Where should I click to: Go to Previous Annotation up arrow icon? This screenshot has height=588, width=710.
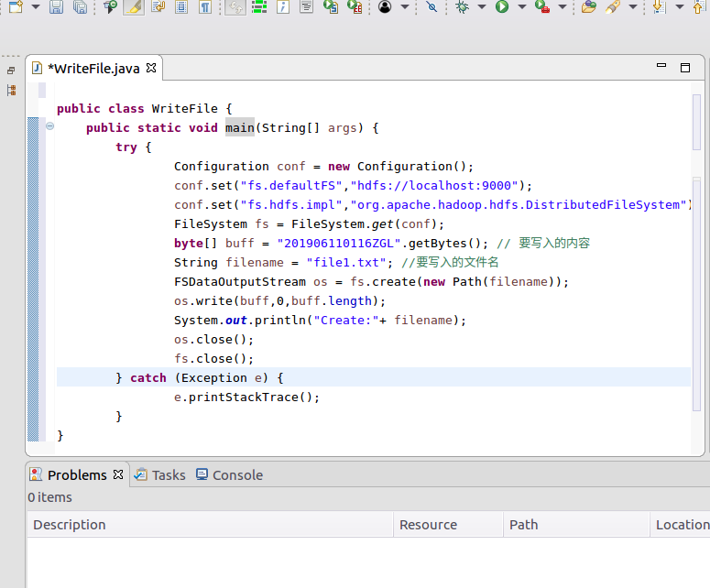[x=699, y=6]
